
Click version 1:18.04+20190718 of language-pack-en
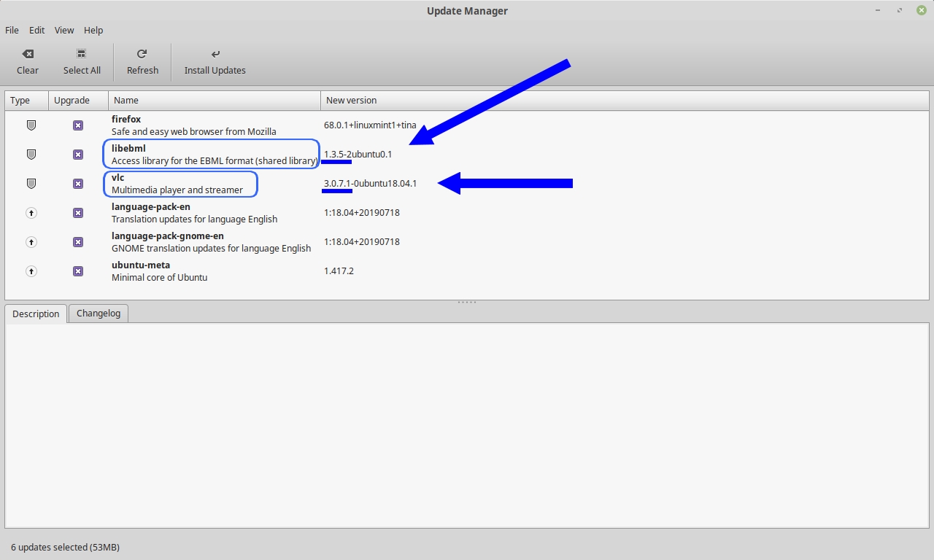tap(362, 213)
